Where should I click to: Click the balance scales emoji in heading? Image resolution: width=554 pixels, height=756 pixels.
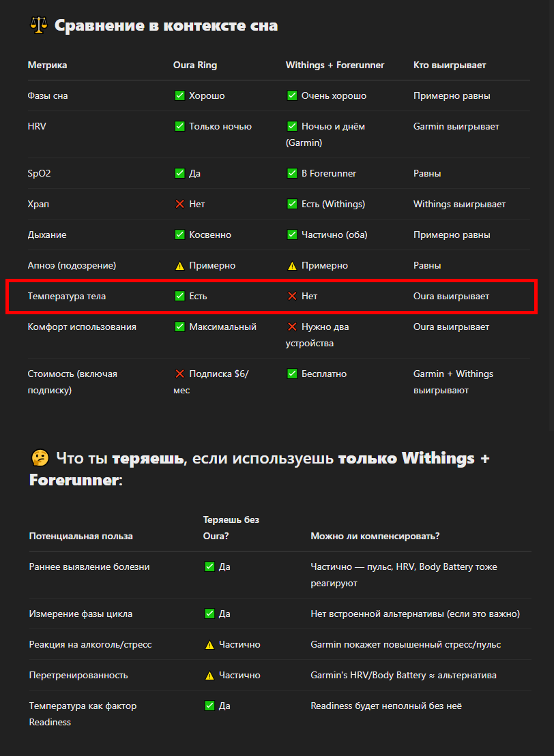[x=39, y=25]
